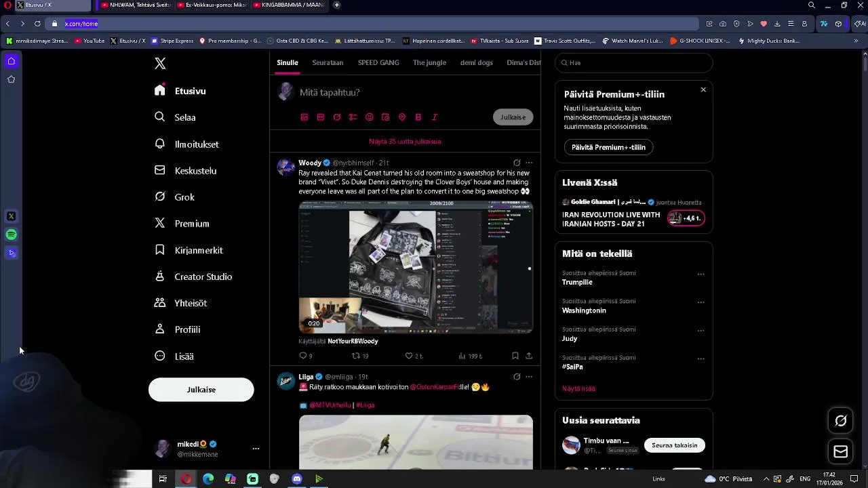Screen dimensions: 868x488
Task: Open Creator Studio in sidebar
Action: coord(193,277)
